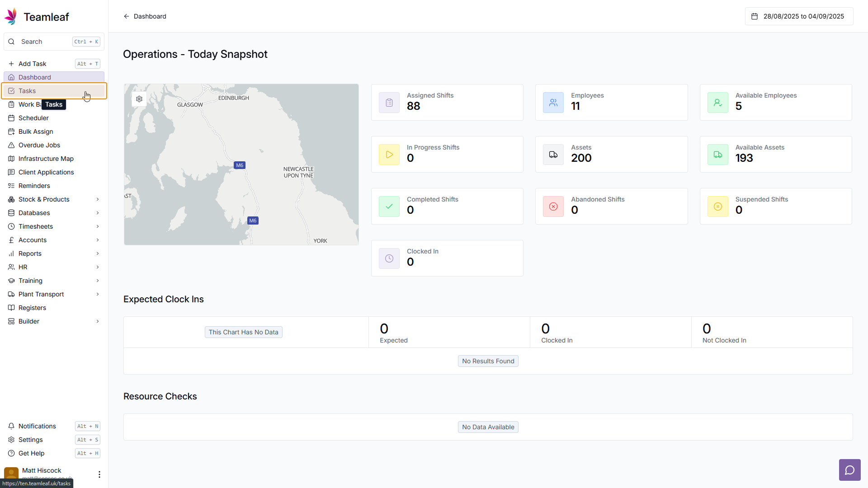Expand the Plant Transport submenu
This screenshot has height=488, width=868.
click(98, 294)
